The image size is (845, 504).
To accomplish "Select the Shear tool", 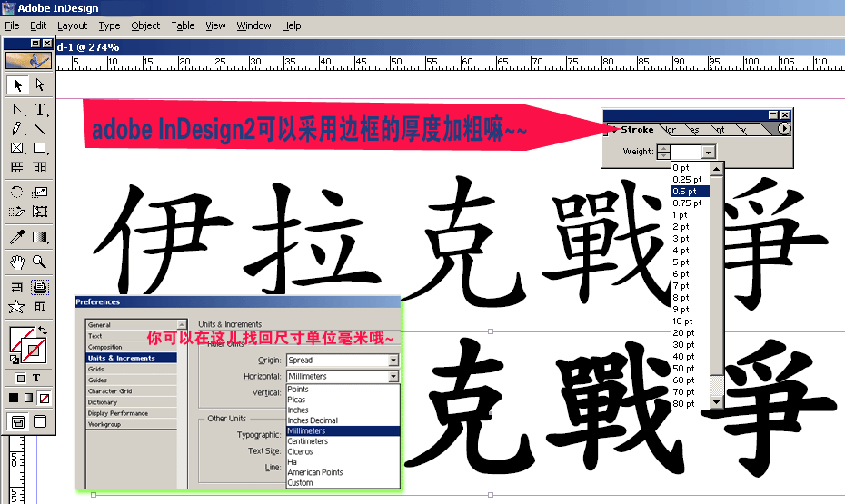I will (x=17, y=211).
